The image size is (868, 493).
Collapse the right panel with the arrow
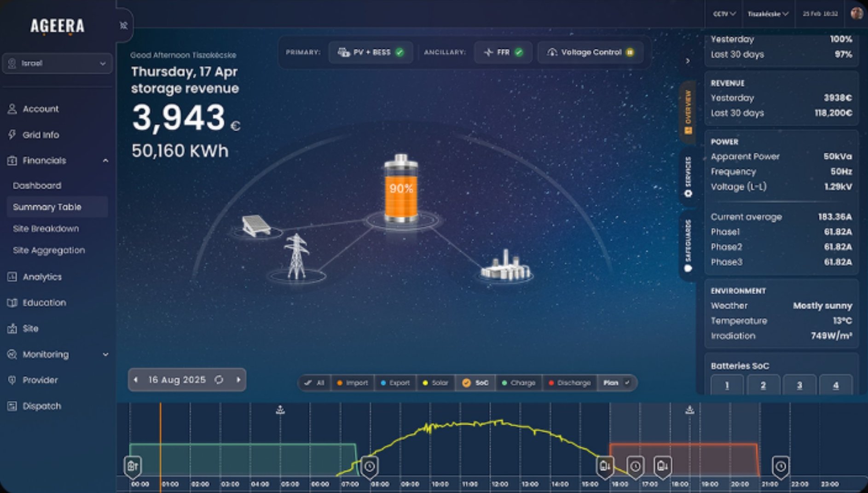tap(688, 61)
